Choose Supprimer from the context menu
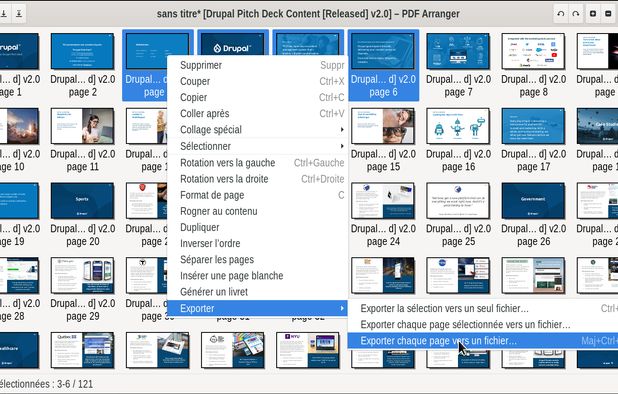The image size is (618, 394). 258,65
